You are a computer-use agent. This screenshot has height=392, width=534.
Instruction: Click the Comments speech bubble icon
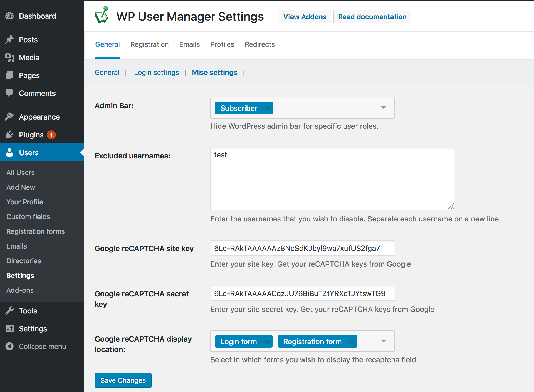click(10, 93)
